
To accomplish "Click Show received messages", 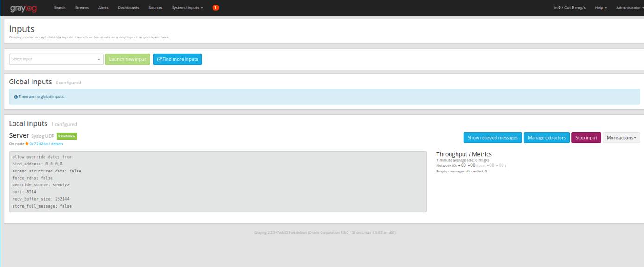I will coord(492,137).
